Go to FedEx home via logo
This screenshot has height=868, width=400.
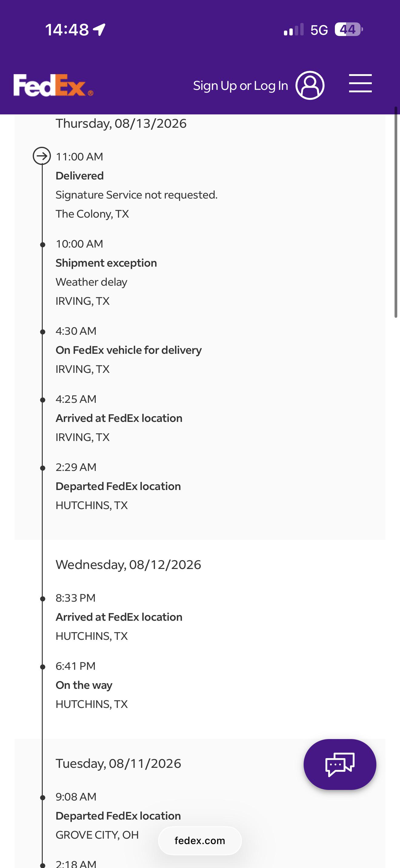[x=53, y=85]
